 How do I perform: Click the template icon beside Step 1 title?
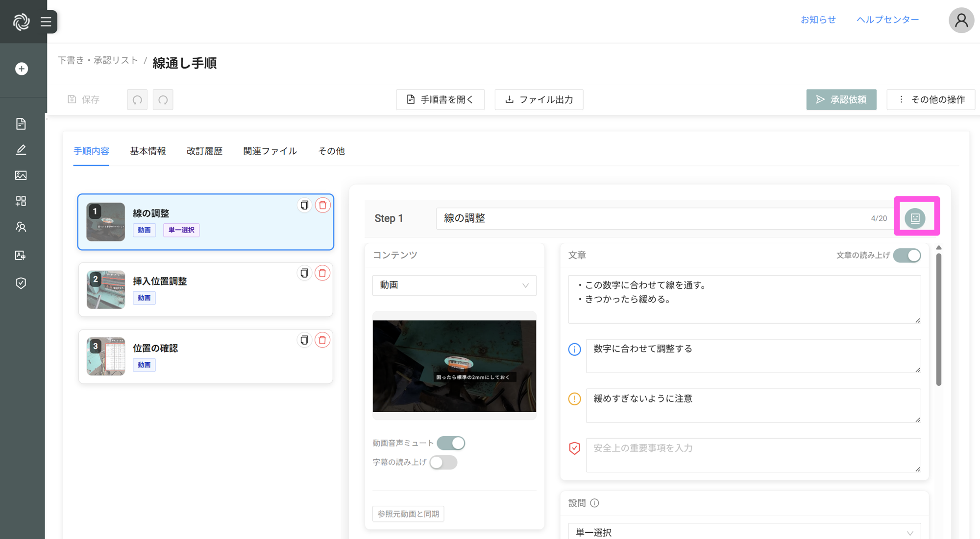tap(915, 218)
